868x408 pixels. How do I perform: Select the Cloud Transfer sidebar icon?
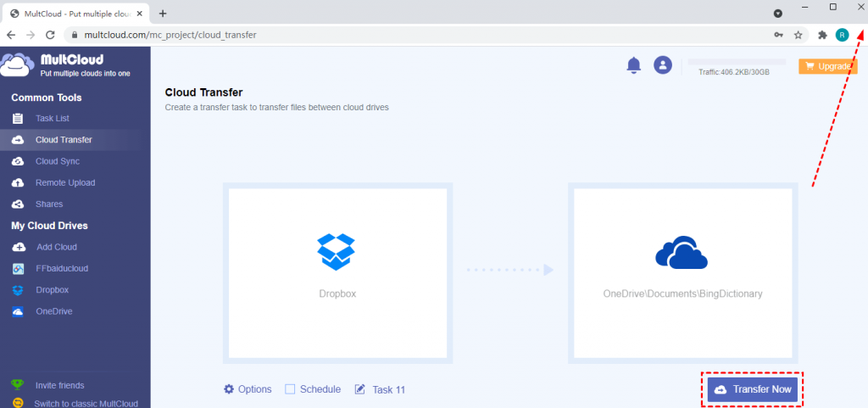tap(18, 140)
